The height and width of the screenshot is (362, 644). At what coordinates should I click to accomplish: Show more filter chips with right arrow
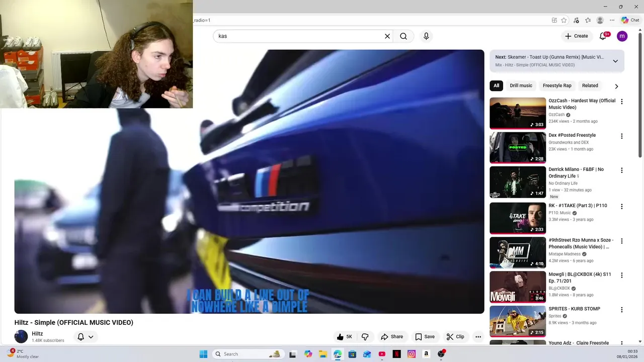[616, 86]
